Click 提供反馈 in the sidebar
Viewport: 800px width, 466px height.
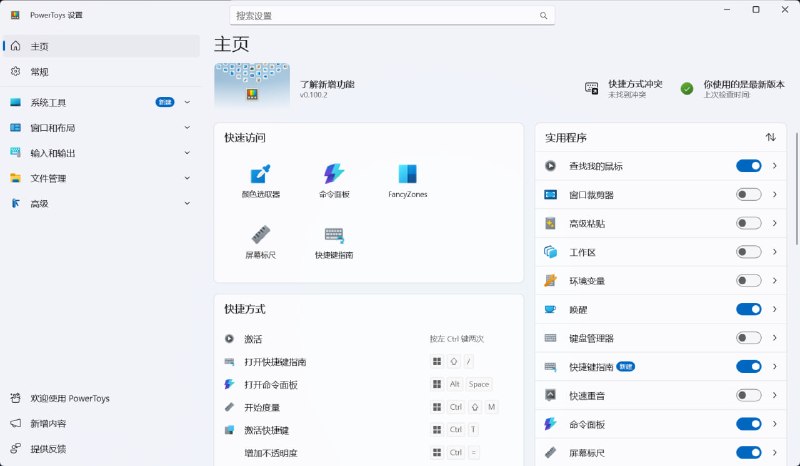101,449
